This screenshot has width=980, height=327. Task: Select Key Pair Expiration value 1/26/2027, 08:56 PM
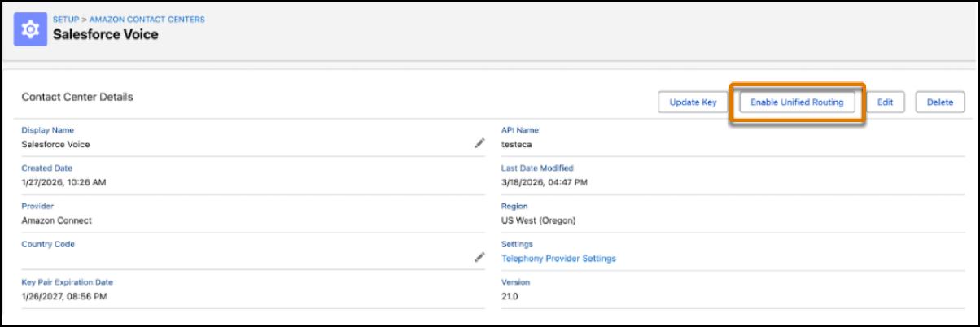tap(63, 296)
